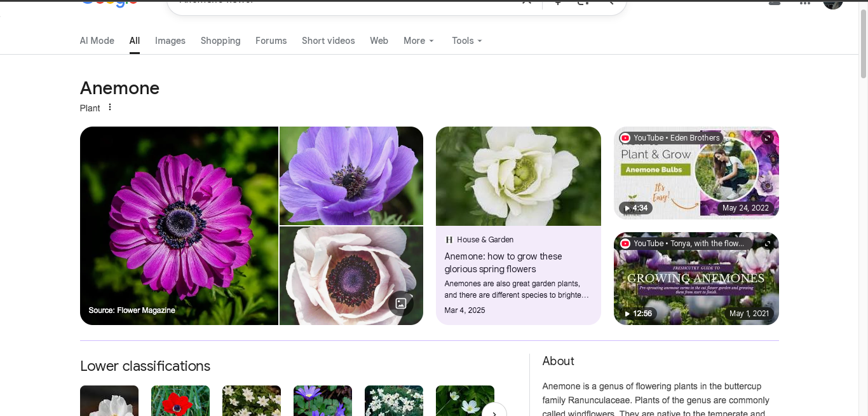Image resolution: width=868 pixels, height=416 pixels.
Task: Click the 'YouTube • Tonya, with the flow...' label
Action: (689, 244)
